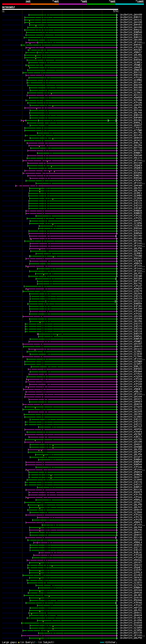Image resolution: width=146 pixels, height=644 pixels.
Task: Select the UniRef100_B9H1V2 label
Action: [x=131, y=30]
